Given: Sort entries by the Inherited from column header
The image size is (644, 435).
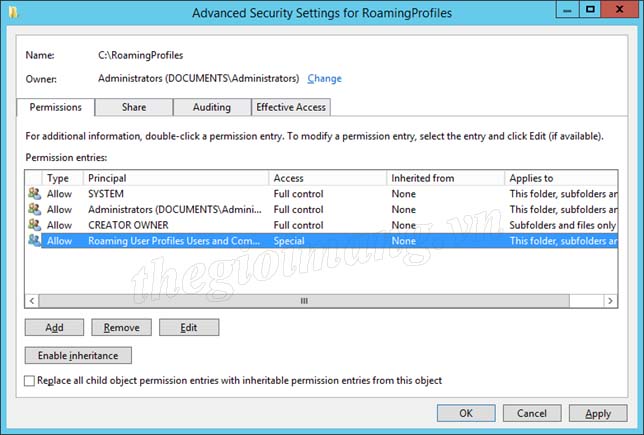Looking at the screenshot, I should 446,178.
